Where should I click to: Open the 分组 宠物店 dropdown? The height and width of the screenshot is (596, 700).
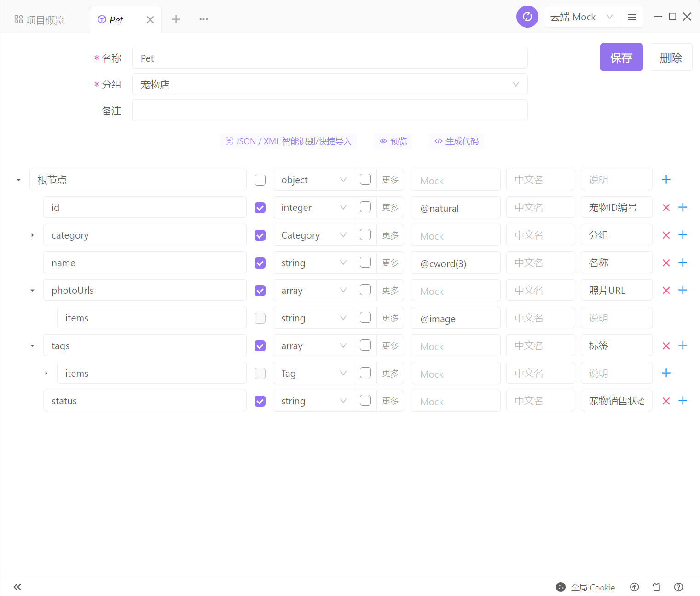(330, 84)
